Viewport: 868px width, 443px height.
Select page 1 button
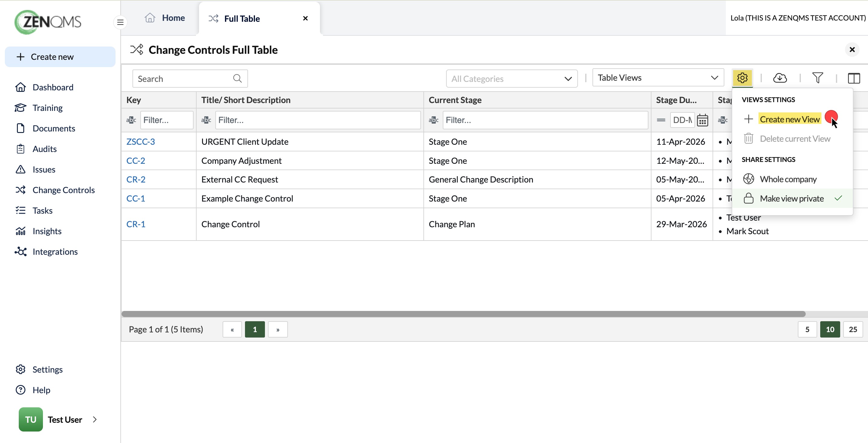click(x=255, y=329)
